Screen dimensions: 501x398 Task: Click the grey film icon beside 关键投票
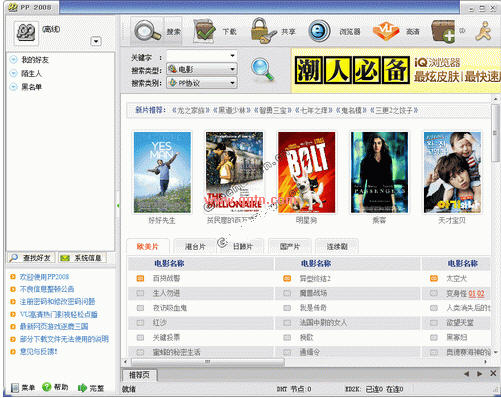[x=140, y=338]
